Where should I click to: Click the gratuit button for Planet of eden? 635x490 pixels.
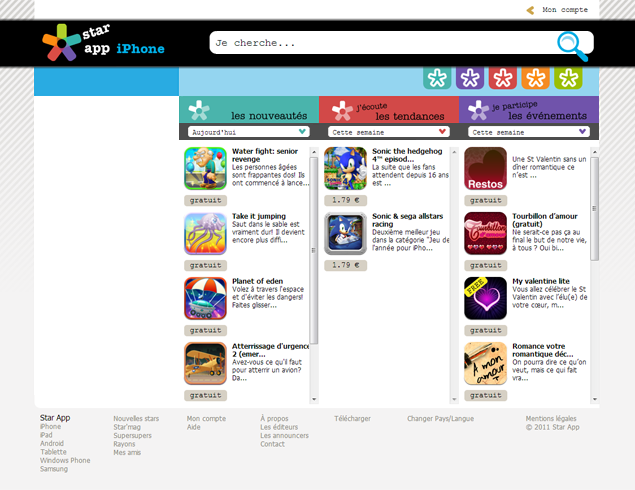point(205,330)
